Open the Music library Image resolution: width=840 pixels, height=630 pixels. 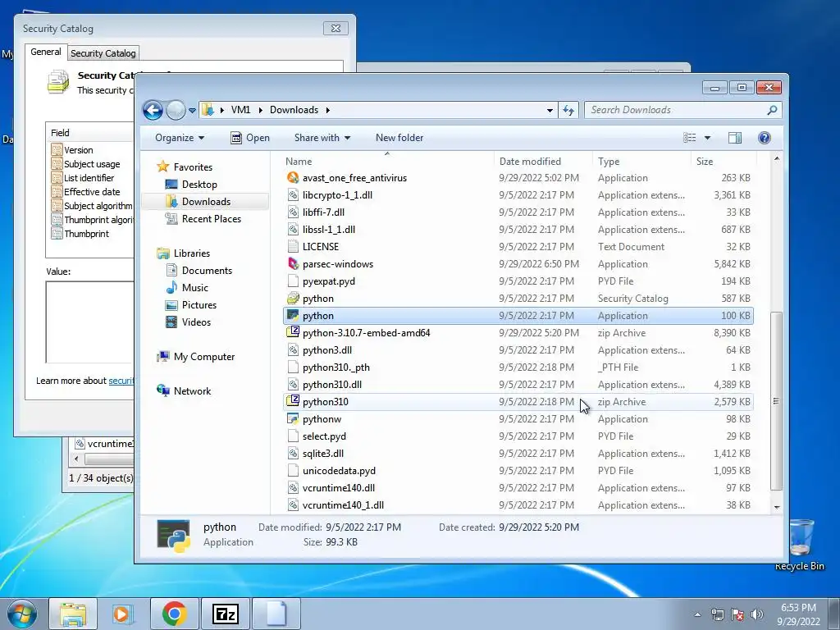[x=186, y=288]
